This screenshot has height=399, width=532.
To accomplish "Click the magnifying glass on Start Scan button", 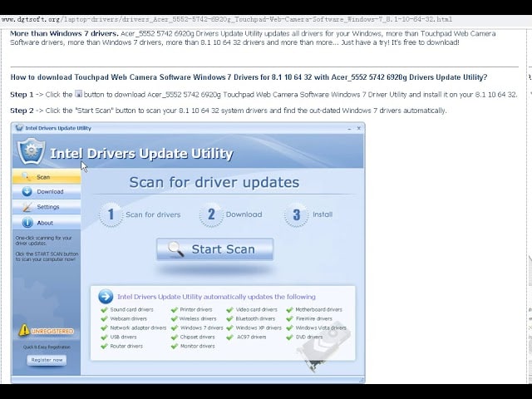I will (176, 249).
